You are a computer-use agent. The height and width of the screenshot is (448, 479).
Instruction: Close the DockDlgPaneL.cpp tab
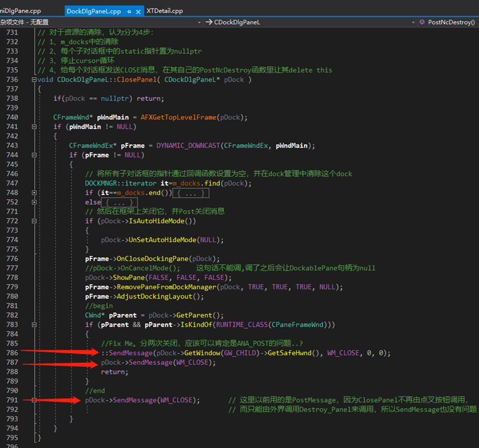[138, 11]
